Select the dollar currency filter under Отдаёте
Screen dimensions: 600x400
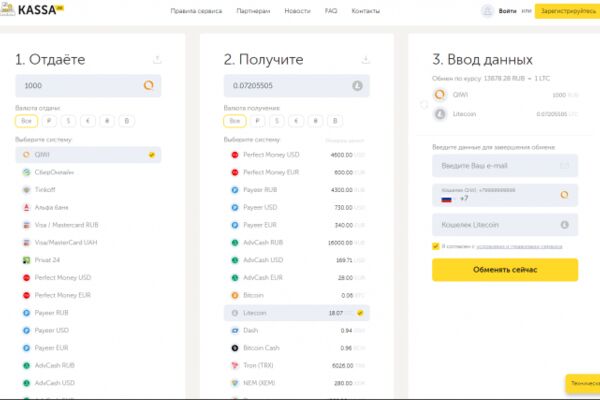click(68, 121)
